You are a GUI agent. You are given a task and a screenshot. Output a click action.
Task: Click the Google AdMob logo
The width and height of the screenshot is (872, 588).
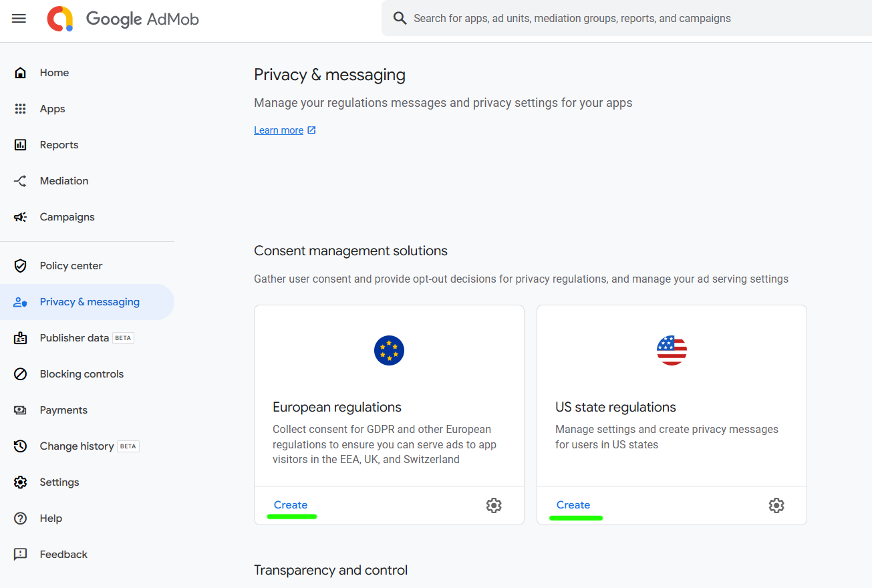pyautogui.click(x=124, y=19)
